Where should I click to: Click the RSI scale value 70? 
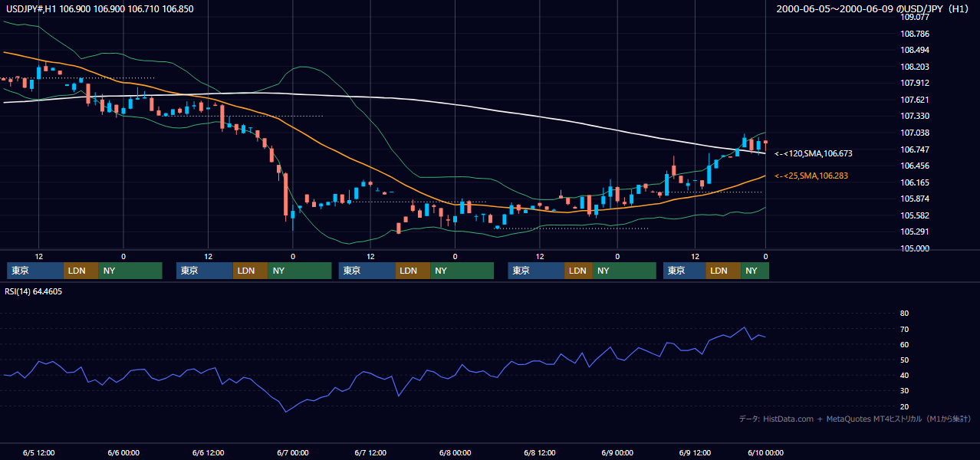(x=904, y=329)
